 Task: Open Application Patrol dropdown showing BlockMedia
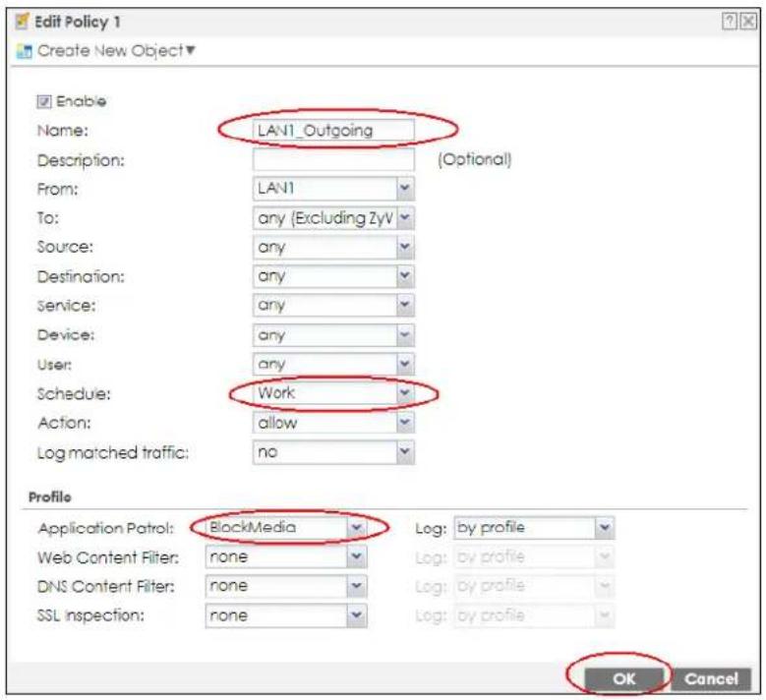pyautogui.click(x=286, y=528)
